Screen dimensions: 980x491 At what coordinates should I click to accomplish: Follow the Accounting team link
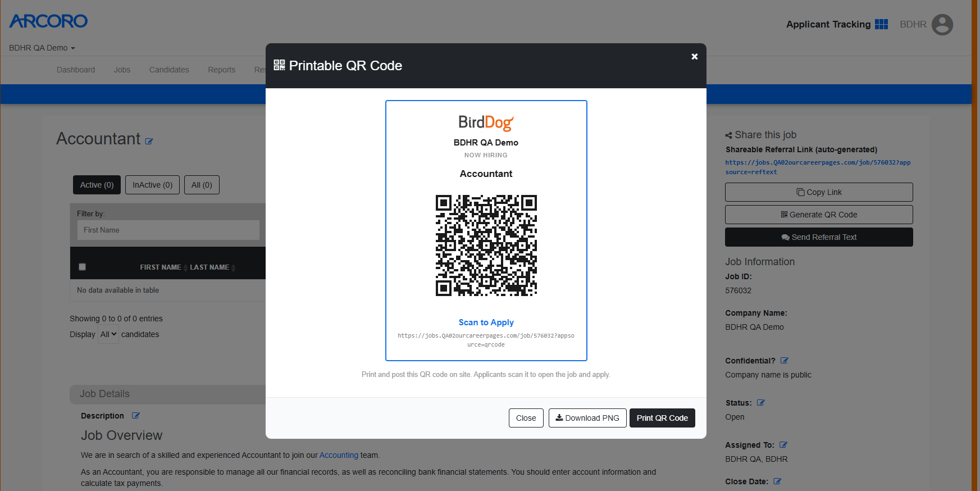pyautogui.click(x=339, y=455)
